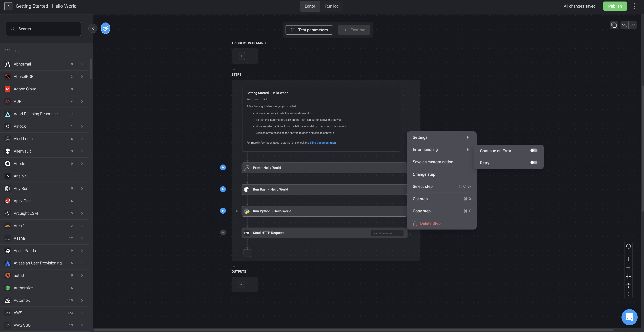
Task: Add a new step with plus button
Action: point(247,253)
